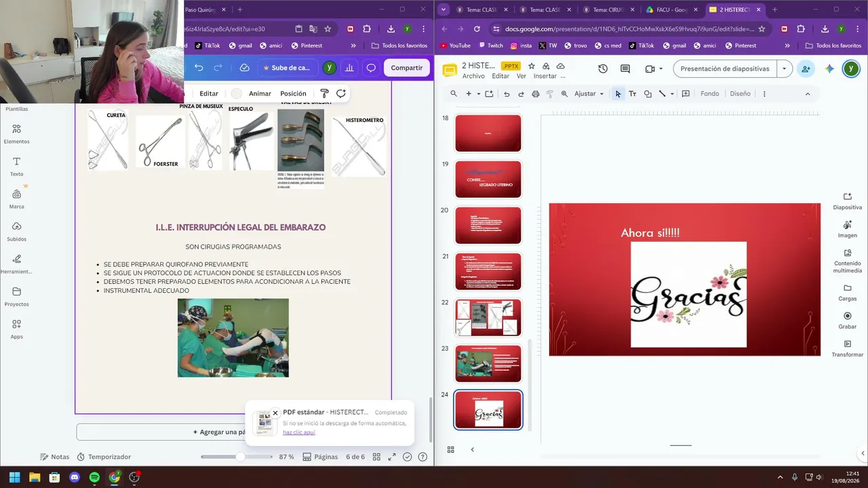Open the Texto tool in Canva sidebar
The image size is (868, 488).
click(x=16, y=167)
